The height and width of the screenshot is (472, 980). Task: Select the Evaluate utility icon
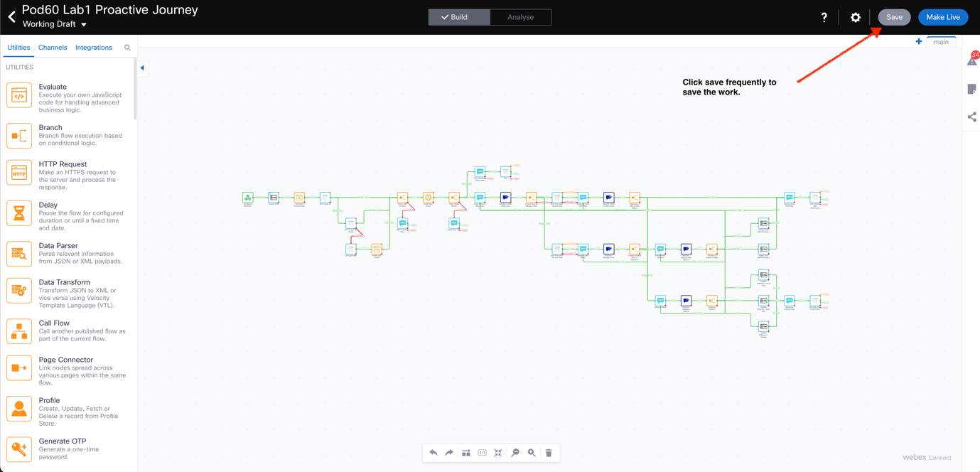(x=19, y=96)
